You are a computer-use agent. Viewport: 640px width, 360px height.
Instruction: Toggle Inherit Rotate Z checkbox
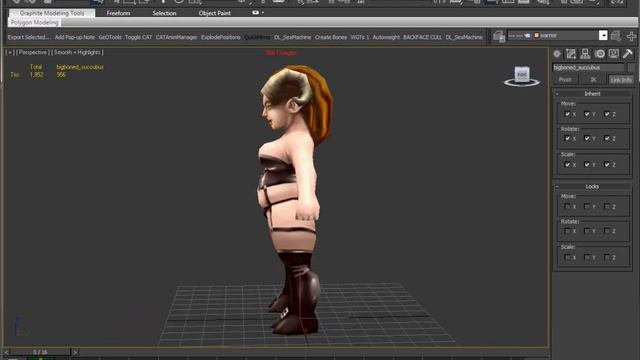pos(607,139)
